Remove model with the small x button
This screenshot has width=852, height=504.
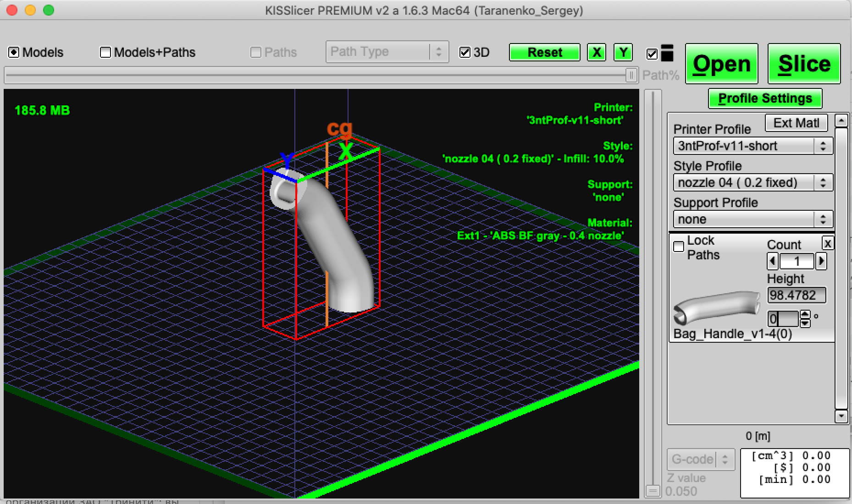click(x=827, y=243)
